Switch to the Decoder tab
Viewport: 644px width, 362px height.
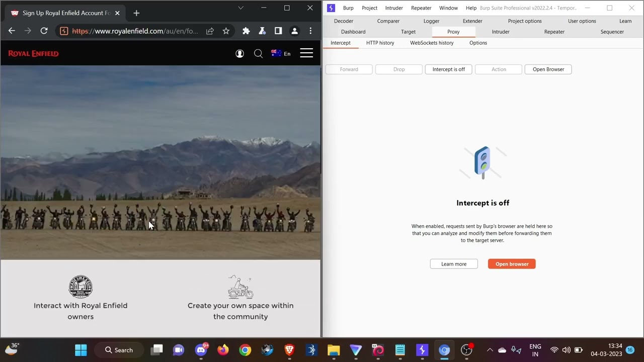[x=344, y=21]
